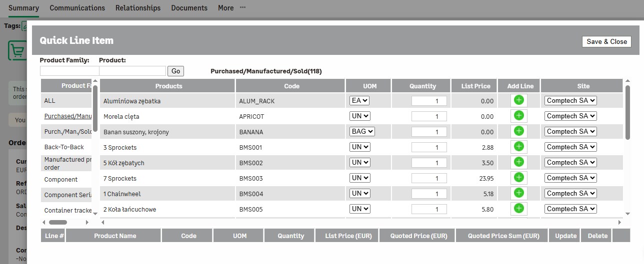Click the List Price column header
644x264 pixels.
pos(474,86)
